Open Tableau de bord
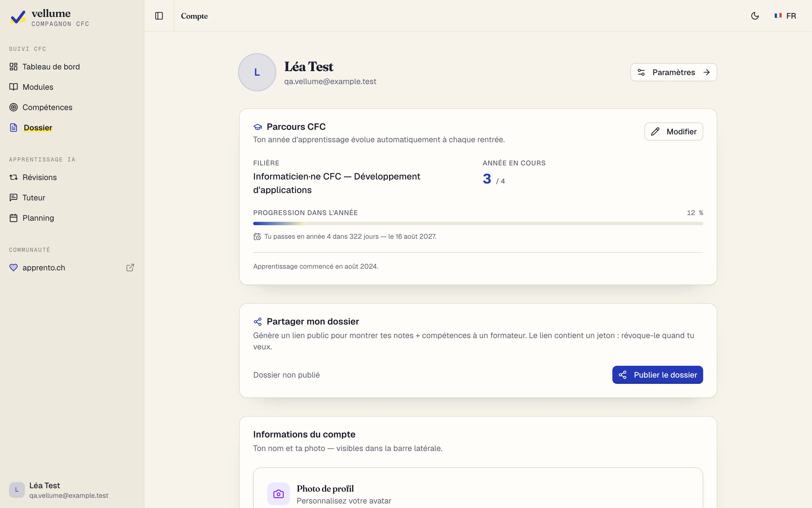This screenshot has width=812, height=508. tap(72, 67)
